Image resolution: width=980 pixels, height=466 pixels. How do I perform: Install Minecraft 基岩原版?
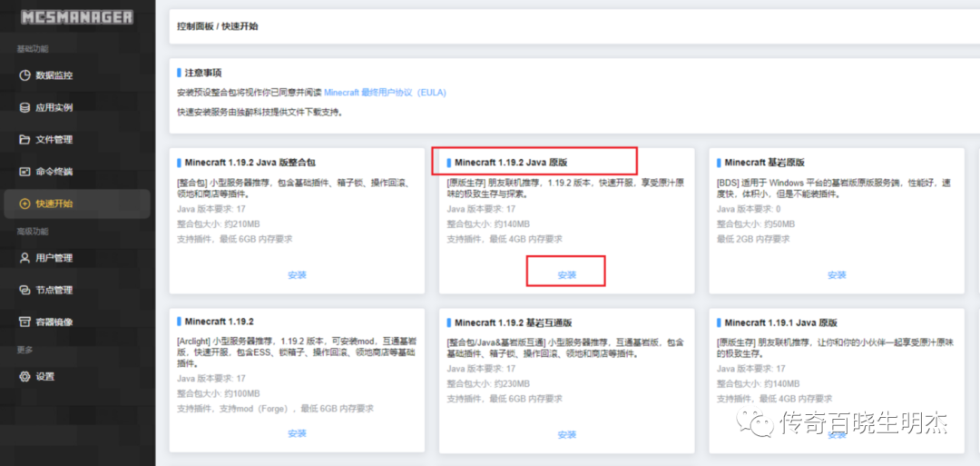pyautogui.click(x=837, y=274)
